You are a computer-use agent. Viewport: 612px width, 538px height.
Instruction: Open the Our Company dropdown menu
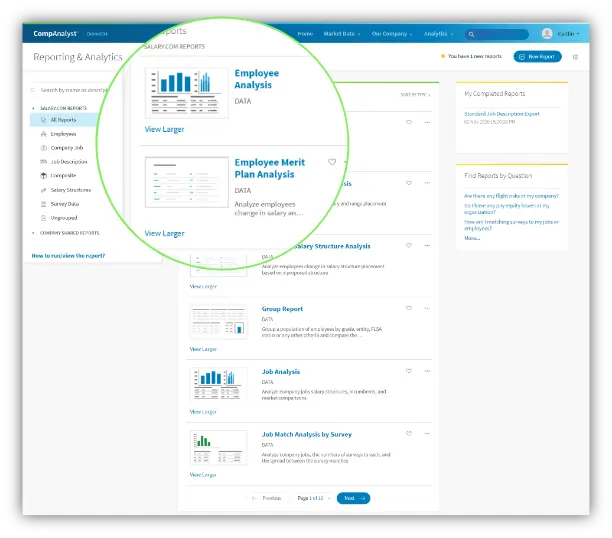pos(392,33)
